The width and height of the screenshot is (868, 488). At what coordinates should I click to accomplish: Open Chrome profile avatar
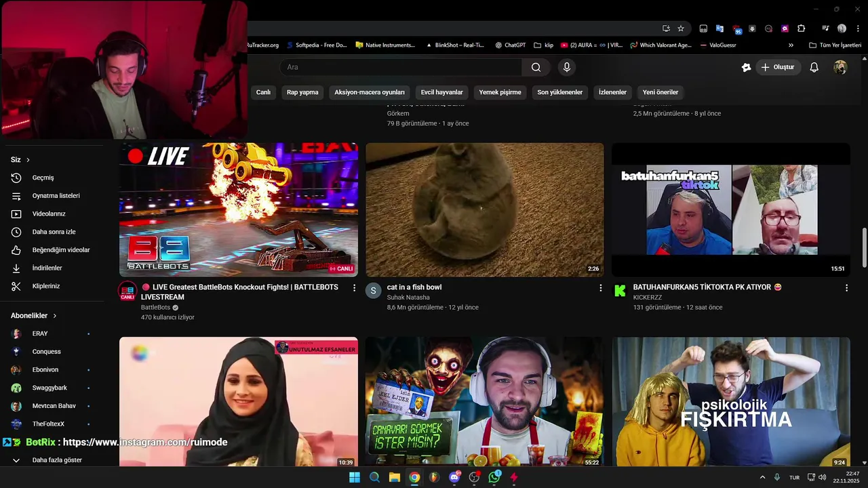(842, 28)
